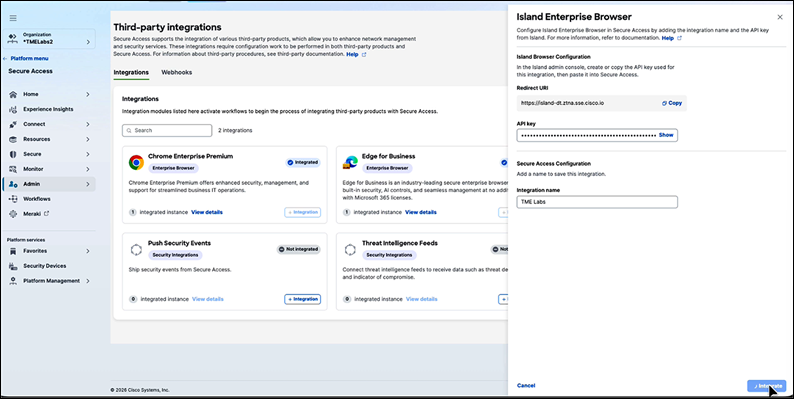
Task: Click the '2 integrations' count text
Action: pyautogui.click(x=235, y=131)
